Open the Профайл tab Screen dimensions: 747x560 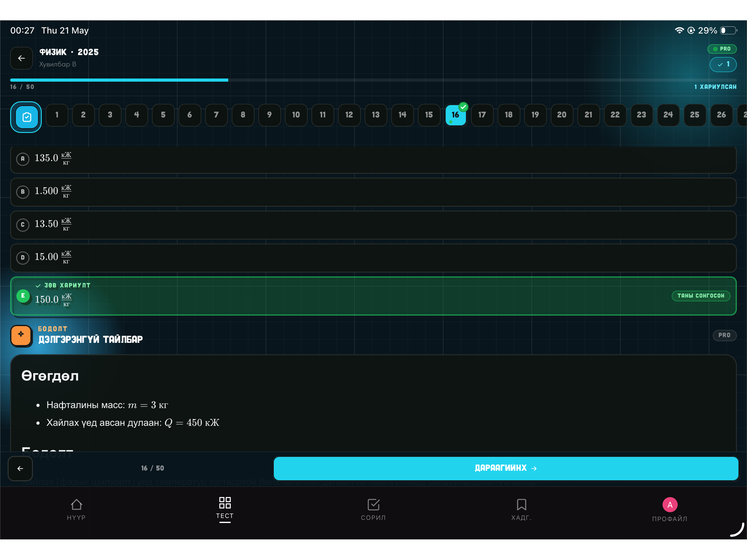tap(670, 510)
